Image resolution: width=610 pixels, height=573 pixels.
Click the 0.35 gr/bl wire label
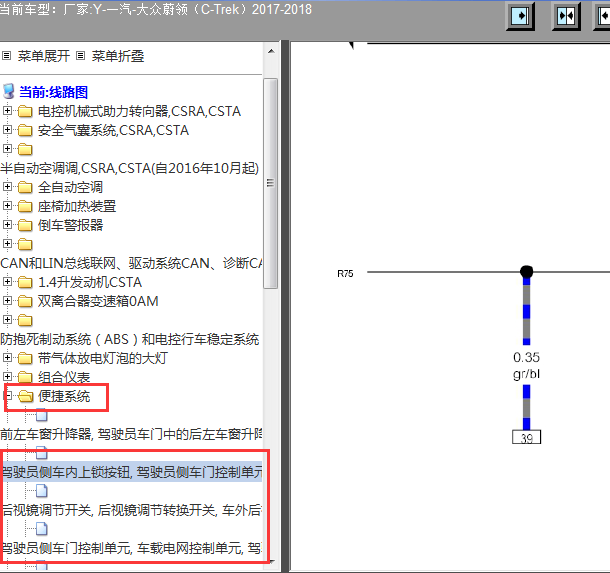(526, 365)
